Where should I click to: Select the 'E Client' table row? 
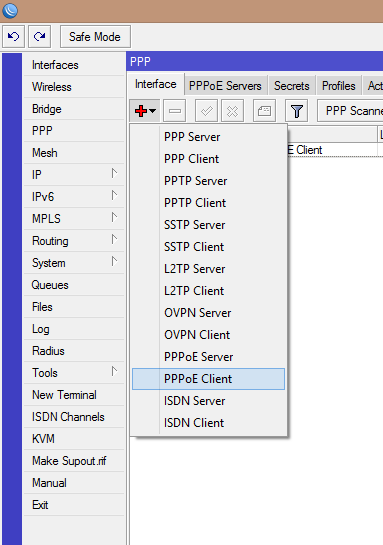point(335,150)
